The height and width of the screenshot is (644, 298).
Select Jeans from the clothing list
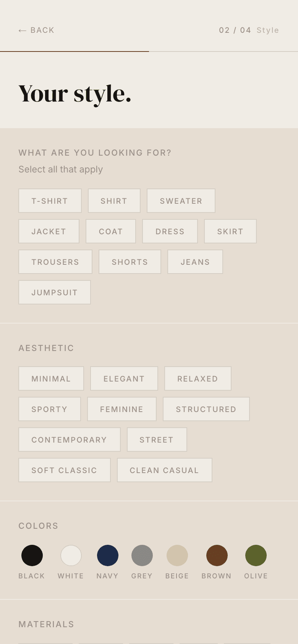tap(195, 262)
